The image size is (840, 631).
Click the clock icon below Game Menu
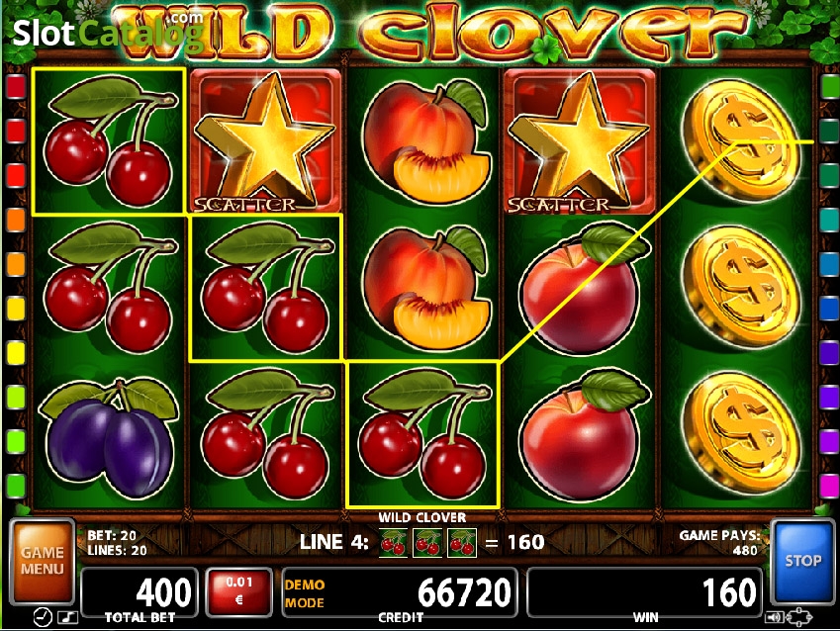click(x=43, y=617)
